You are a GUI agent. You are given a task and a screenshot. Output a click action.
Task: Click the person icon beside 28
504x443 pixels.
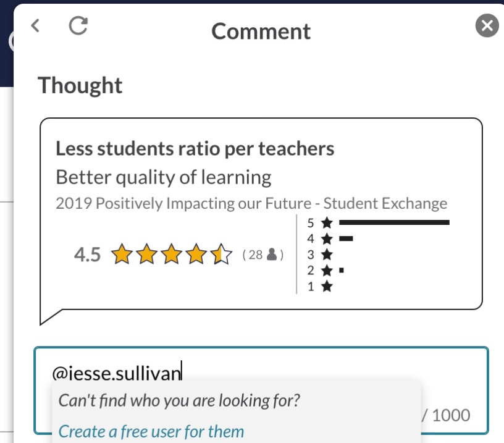click(272, 255)
